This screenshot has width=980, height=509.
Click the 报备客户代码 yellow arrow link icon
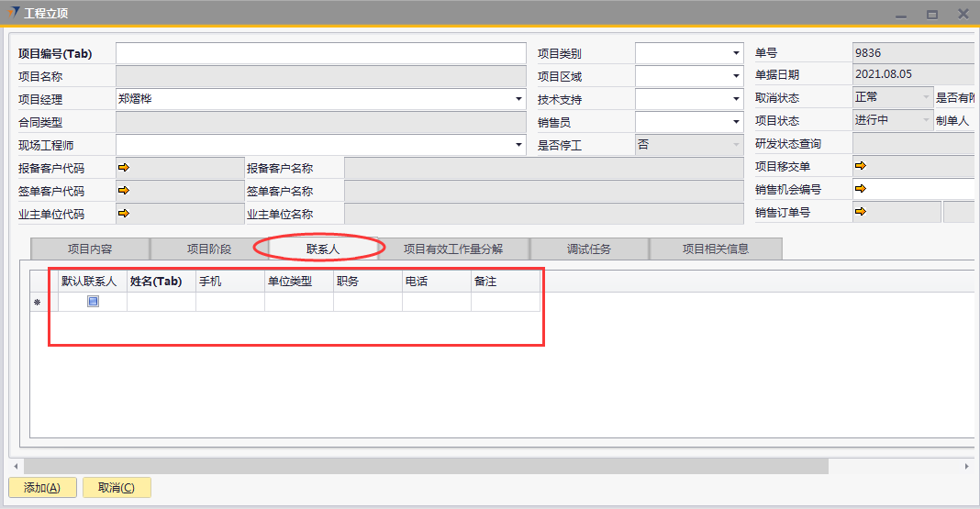tap(124, 167)
